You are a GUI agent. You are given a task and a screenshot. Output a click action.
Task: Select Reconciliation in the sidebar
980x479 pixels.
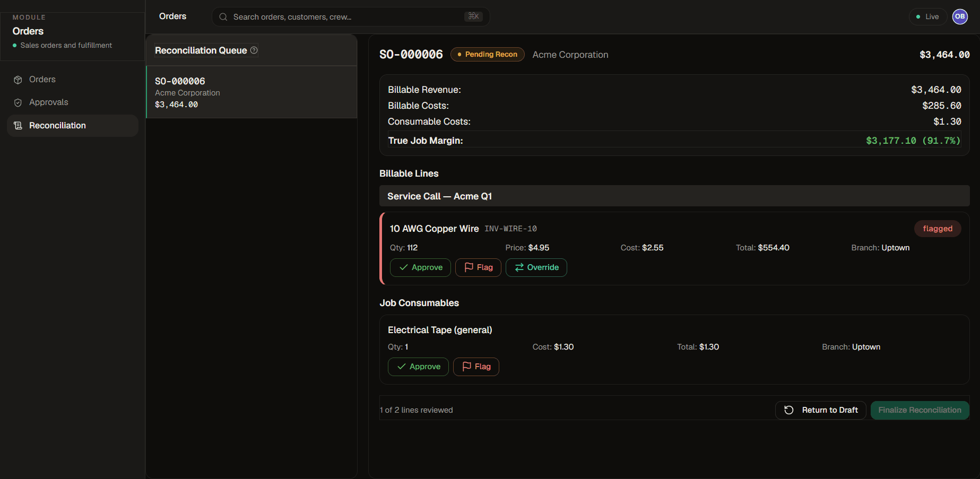pyautogui.click(x=72, y=126)
